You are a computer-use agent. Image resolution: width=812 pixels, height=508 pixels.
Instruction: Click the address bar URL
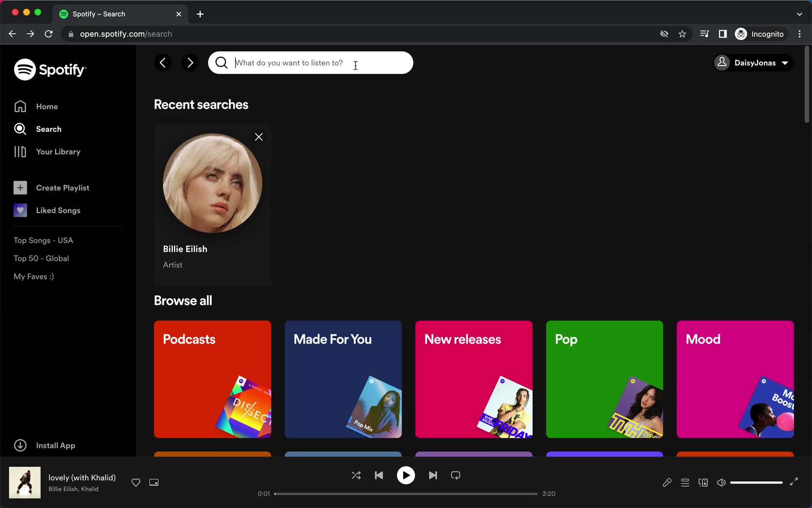pyautogui.click(x=126, y=34)
